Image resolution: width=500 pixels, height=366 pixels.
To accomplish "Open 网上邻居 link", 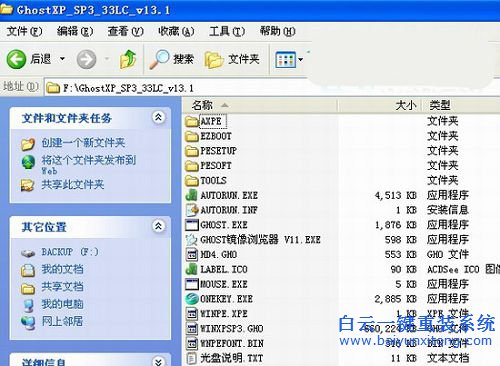I will [62, 321].
